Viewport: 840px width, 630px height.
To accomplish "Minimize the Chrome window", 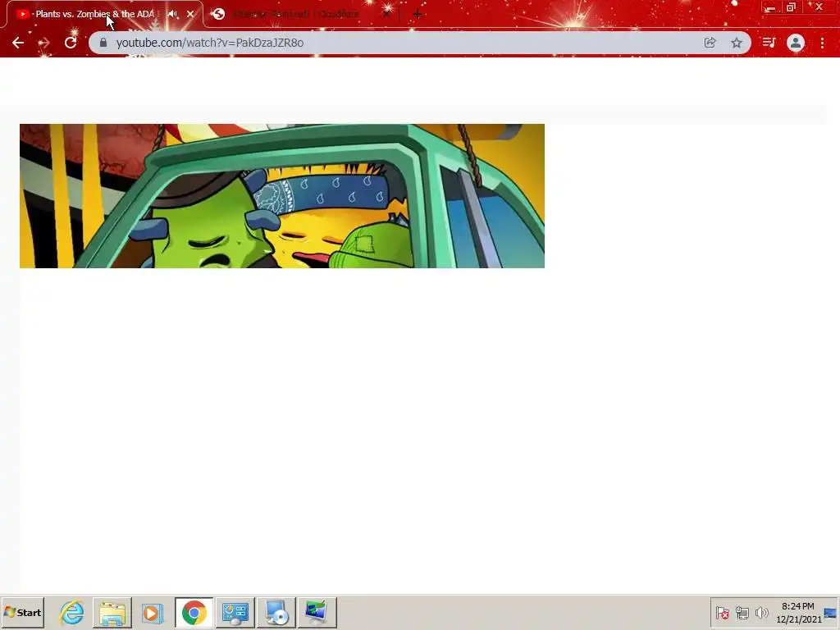I will [770, 7].
